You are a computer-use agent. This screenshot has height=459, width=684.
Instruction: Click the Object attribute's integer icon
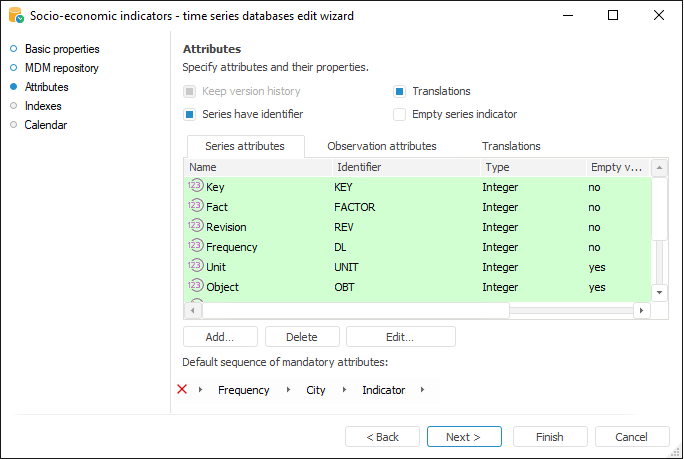196,287
